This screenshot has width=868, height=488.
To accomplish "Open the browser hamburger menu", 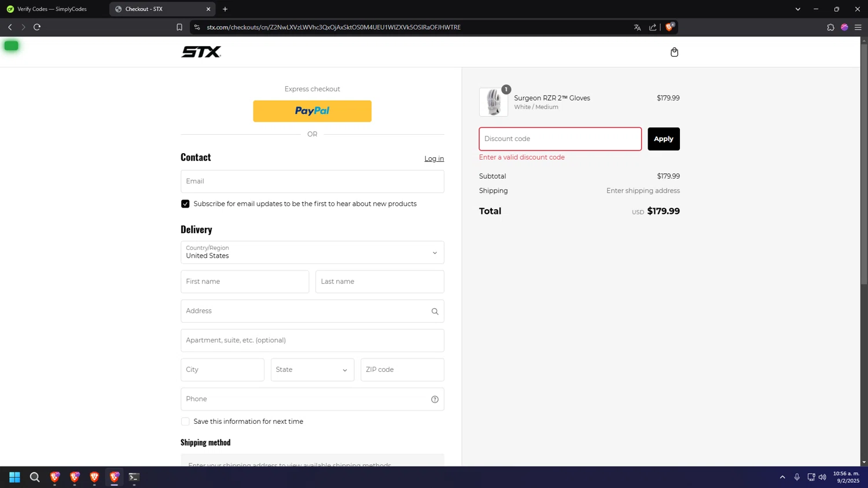I will coord(858,27).
